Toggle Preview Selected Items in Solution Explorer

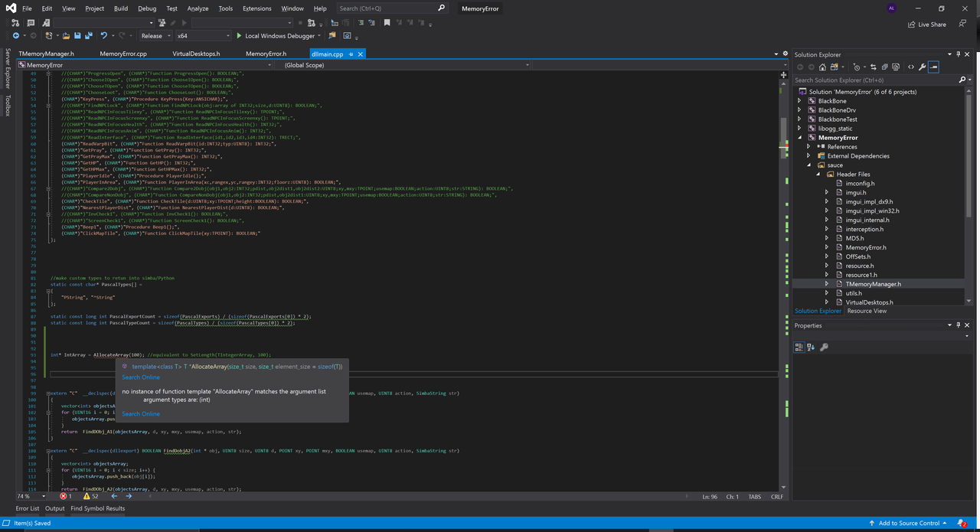933,67
